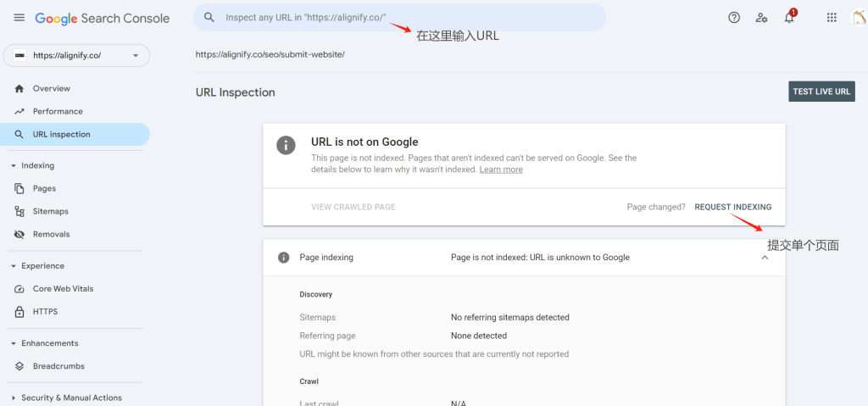This screenshot has width=868, height=406.
Task: Open the Breadcrumbs enhancement report
Action: tap(58, 366)
